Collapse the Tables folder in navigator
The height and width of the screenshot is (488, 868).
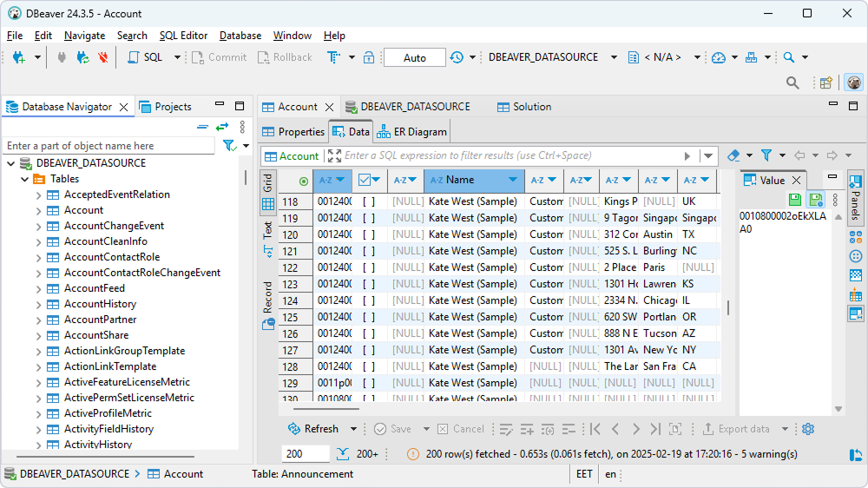tap(24, 179)
